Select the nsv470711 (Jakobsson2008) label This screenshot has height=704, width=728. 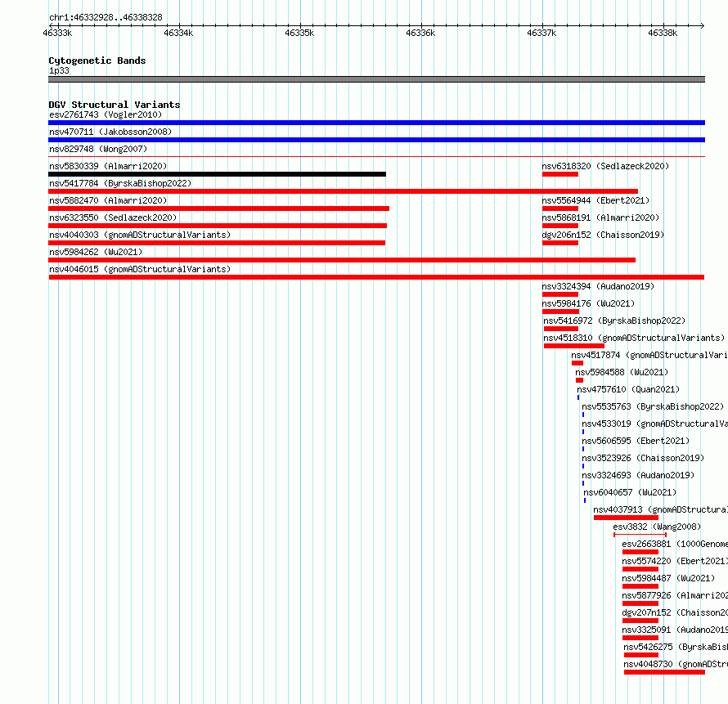point(110,132)
